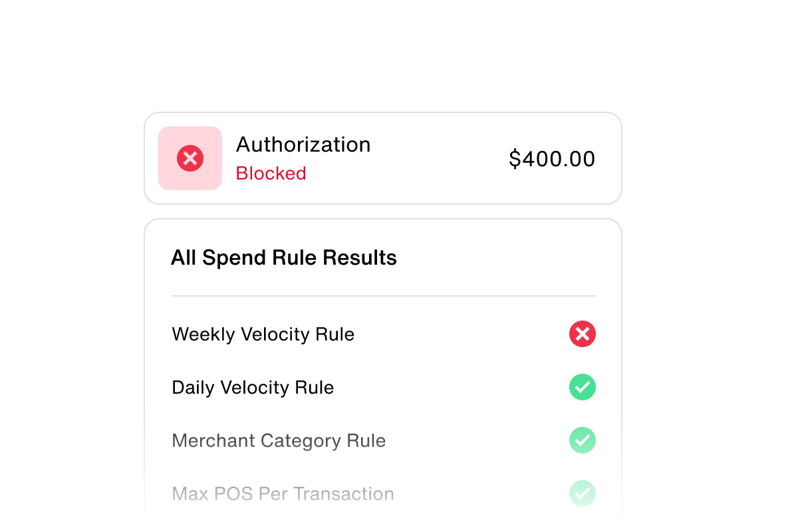Click the Authorization title text

tap(303, 144)
